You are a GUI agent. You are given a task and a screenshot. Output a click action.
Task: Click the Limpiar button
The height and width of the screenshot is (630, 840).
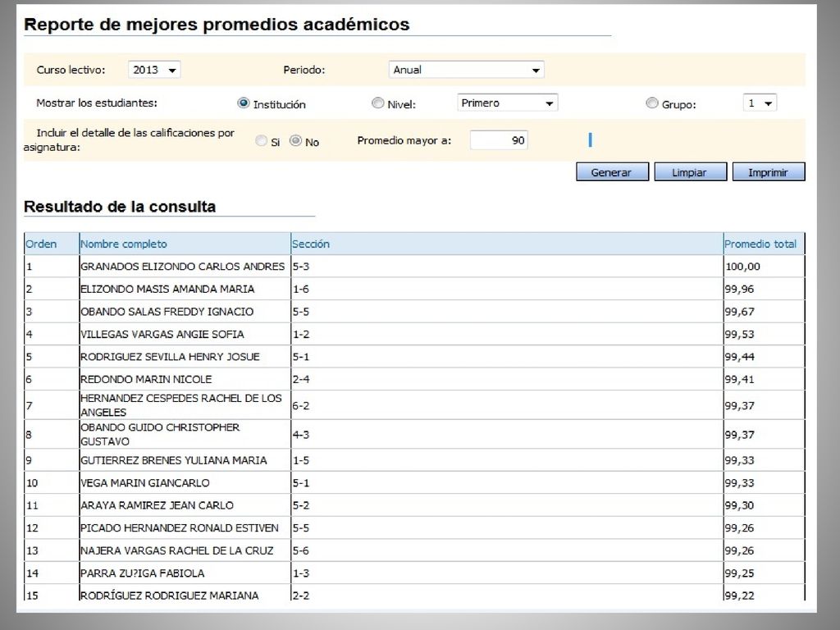click(691, 172)
